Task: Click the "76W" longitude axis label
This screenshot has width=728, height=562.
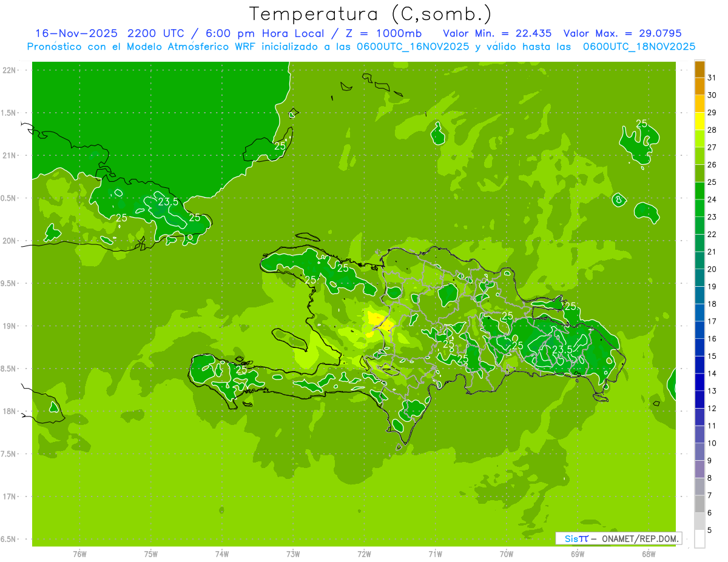Action: [x=79, y=554]
